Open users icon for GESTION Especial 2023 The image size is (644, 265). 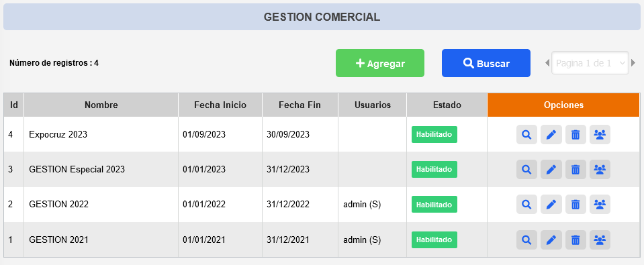[x=600, y=170]
